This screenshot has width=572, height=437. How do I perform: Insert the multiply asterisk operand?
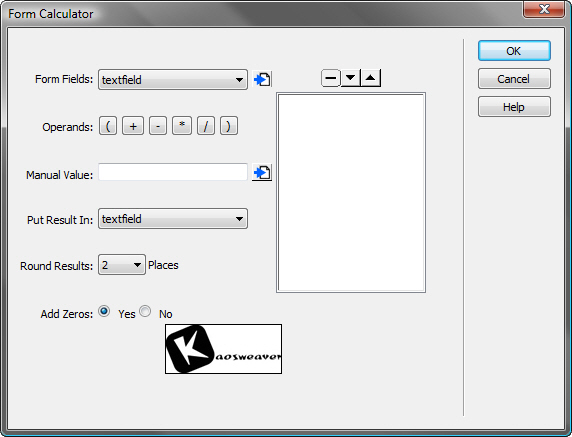(x=182, y=126)
